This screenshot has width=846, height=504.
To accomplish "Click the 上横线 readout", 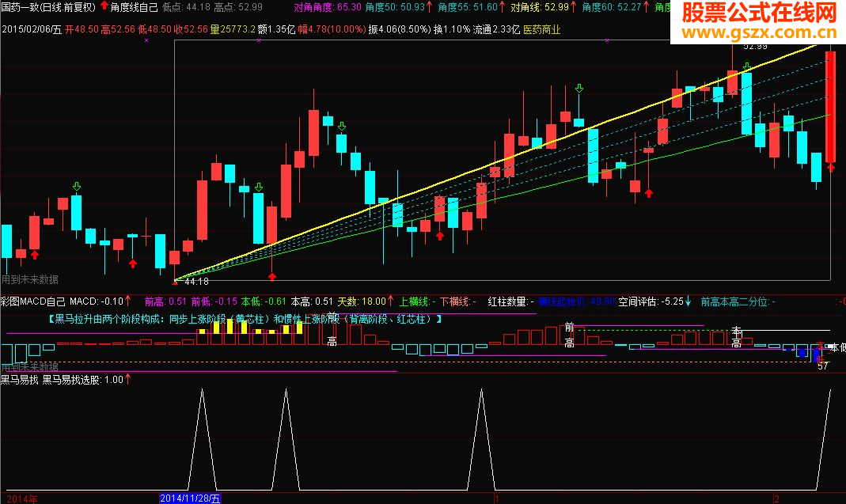I will [x=418, y=301].
